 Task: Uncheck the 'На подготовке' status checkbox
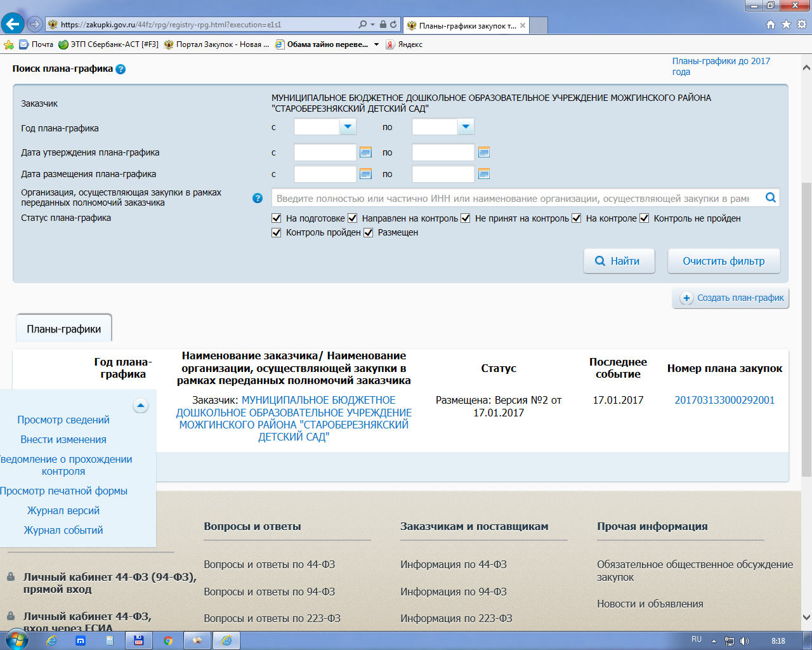click(277, 218)
